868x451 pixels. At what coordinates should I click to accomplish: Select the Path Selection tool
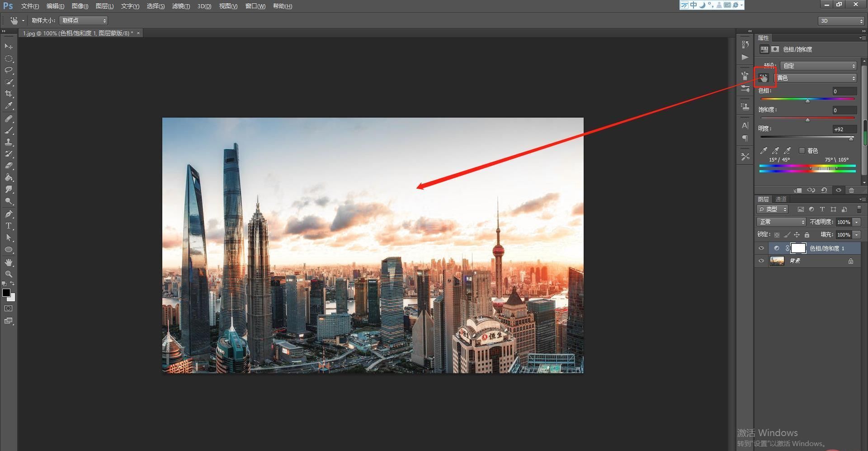[x=9, y=237]
